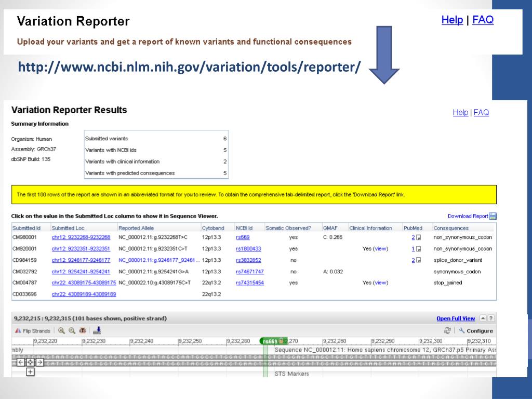Click the Reported Allele column header

(x=136, y=228)
